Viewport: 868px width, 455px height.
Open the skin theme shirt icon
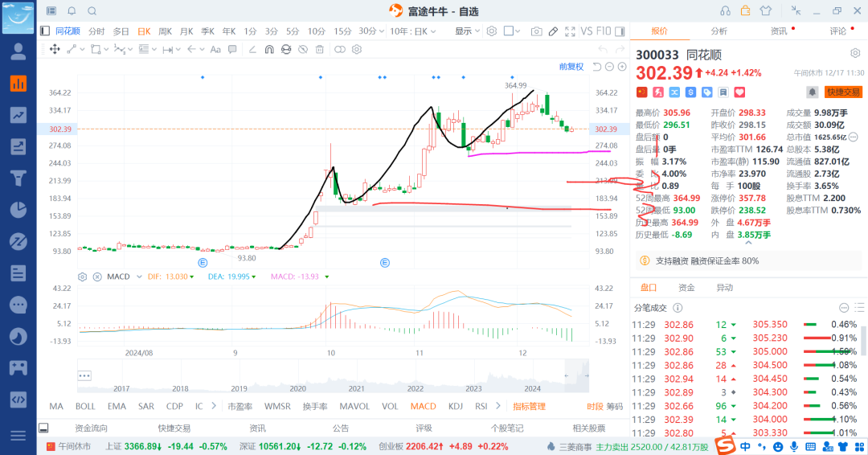(766, 10)
